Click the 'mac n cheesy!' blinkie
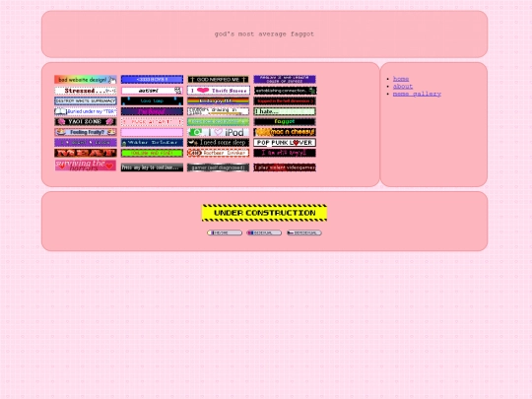This screenshot has height=399, width=532. point(285,132)
